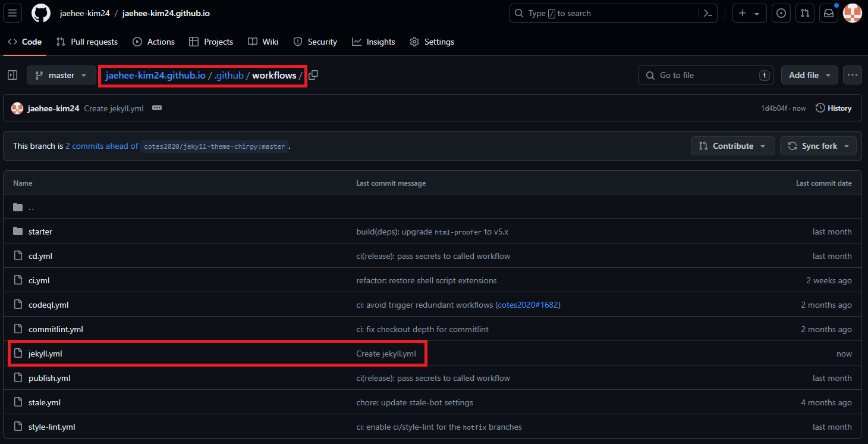
Task: Open the codeql.yml file
Action: [x=49, y=305]
